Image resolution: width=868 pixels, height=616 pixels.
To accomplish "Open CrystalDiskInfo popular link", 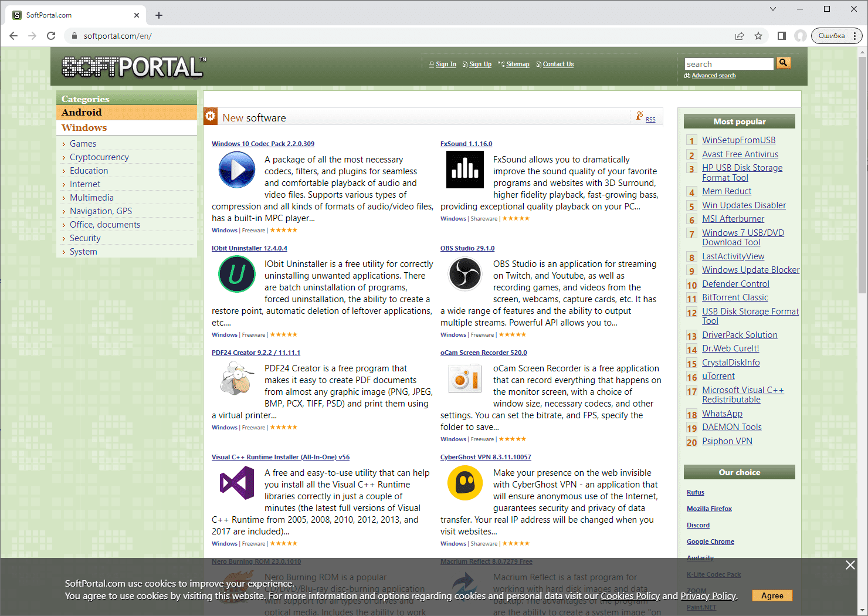I will point(731,363).
